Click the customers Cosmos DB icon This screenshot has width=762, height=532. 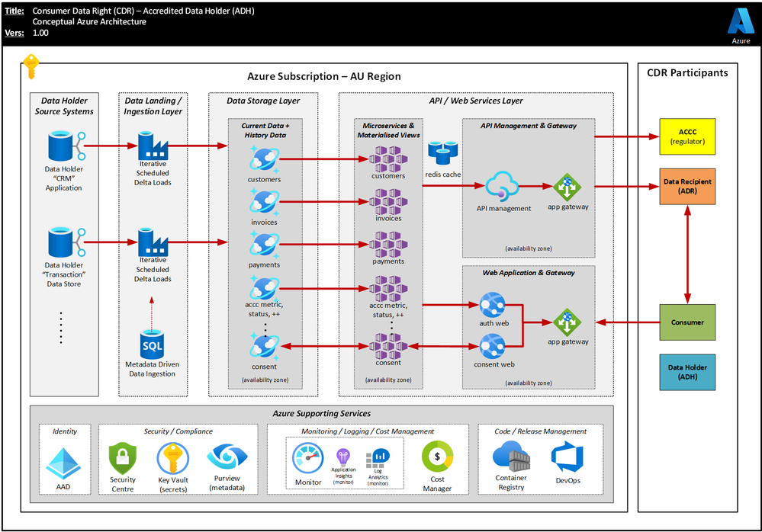[265, 159]
